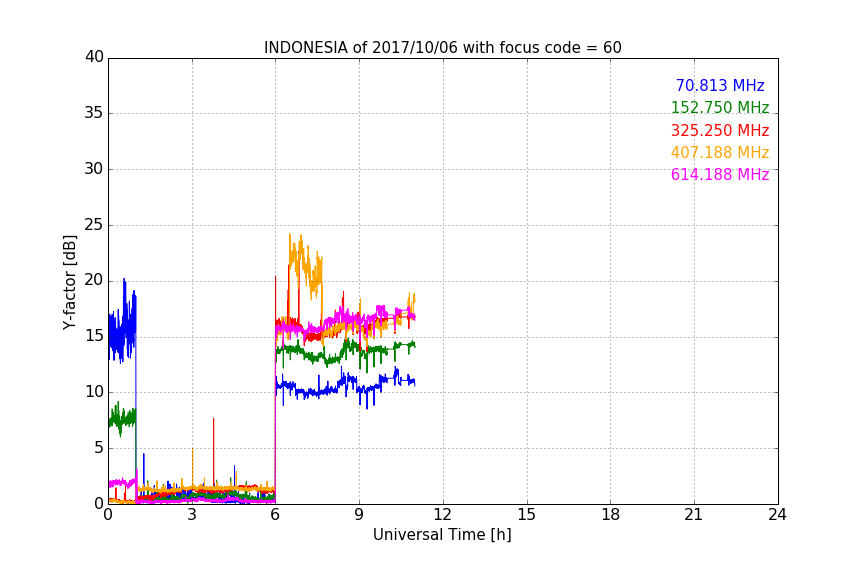
Task: Select the 70.813 MHz legend label
Action: click(x=720, y=85)
